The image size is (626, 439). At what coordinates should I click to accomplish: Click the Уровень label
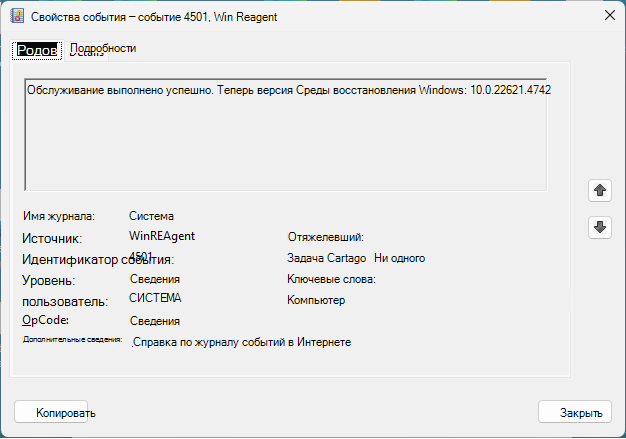(48, 281)
